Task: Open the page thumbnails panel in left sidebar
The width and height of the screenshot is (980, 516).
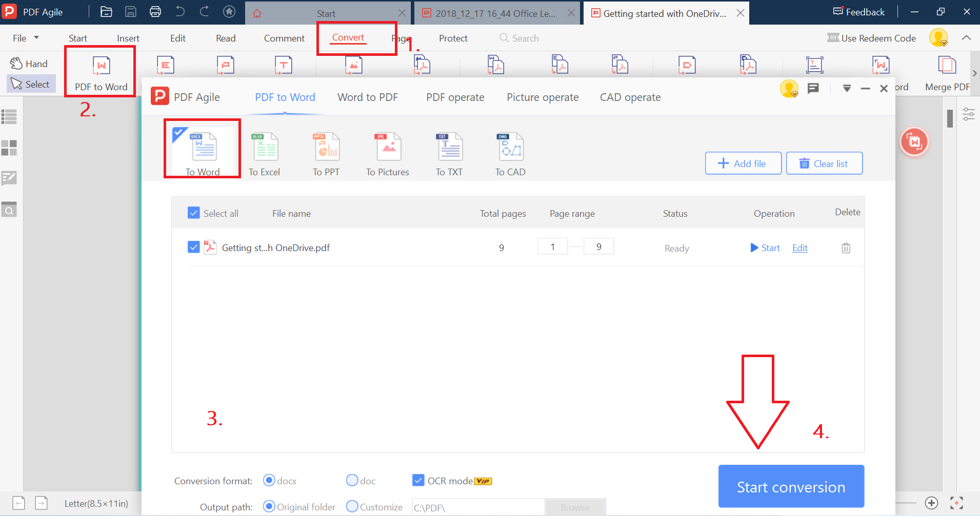Action: pos(9,148)
